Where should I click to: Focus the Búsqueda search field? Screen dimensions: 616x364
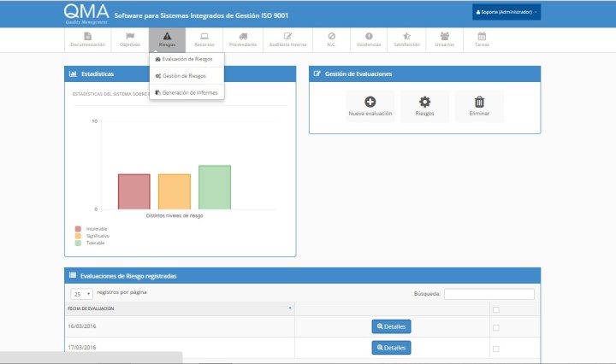coord(489,294)
